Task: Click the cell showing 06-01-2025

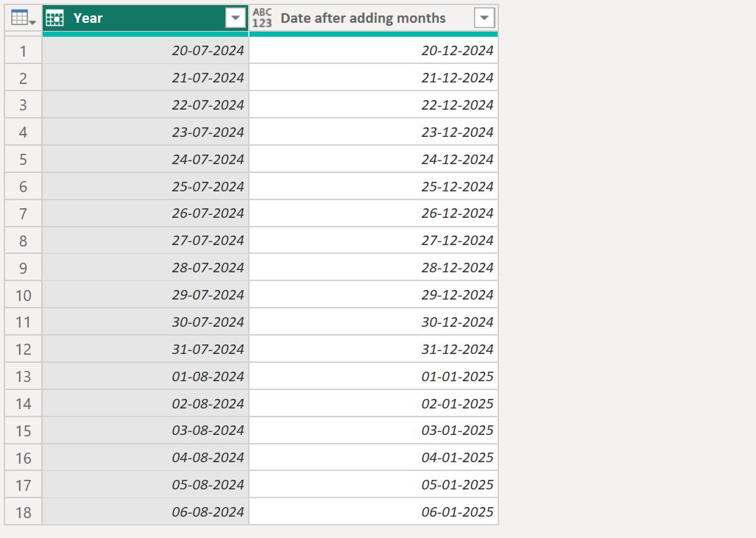Action: (373, 511)
